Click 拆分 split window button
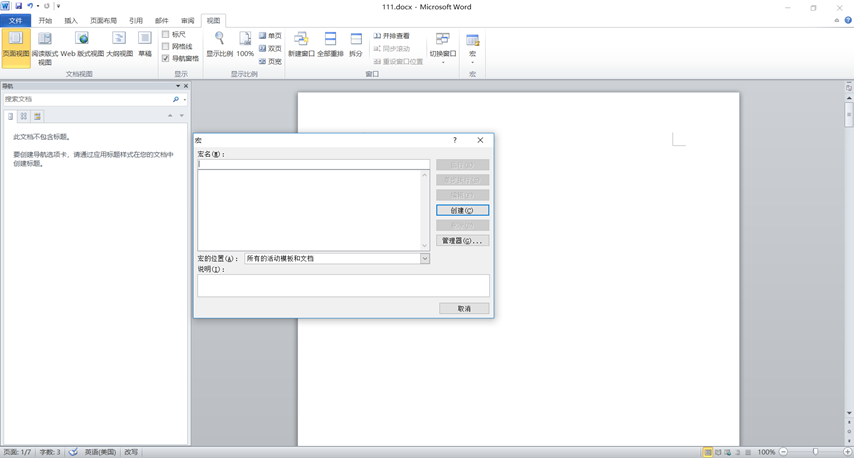Image resolution: width=854 pixels, height=458 pixels. [x=356, y=45]
